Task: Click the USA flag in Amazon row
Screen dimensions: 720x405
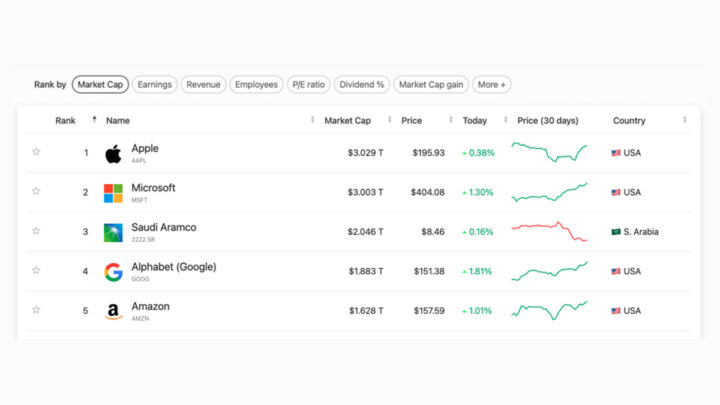Action: [x=616, y=311]
